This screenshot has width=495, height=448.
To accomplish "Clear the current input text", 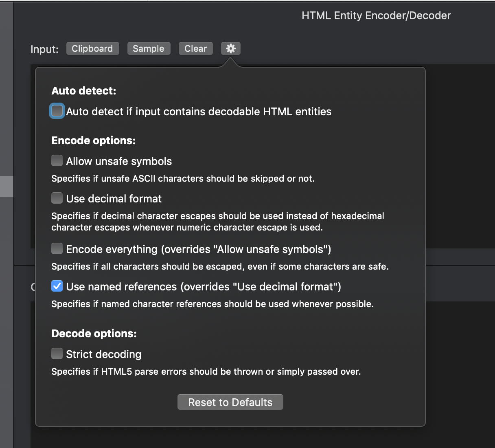I will (x=195, y=48).
